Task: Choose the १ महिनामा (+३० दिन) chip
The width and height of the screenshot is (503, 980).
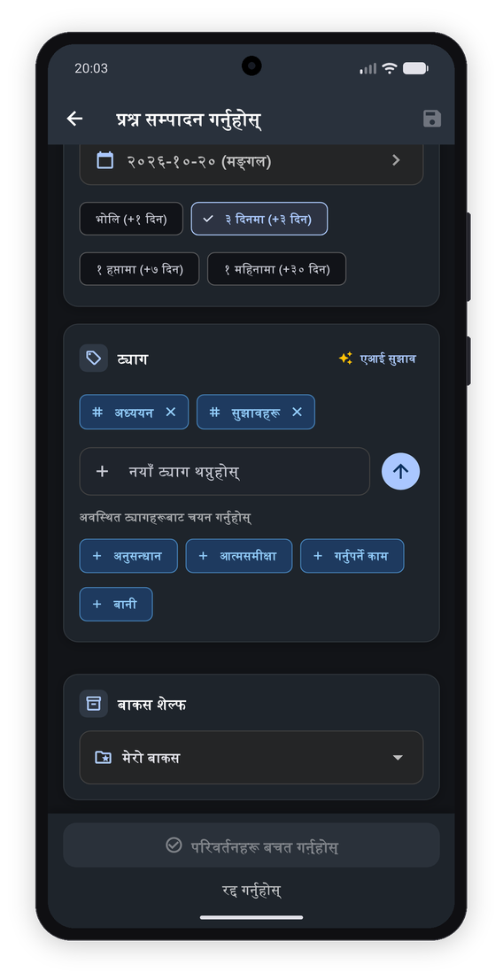Action: pos(277,269)
